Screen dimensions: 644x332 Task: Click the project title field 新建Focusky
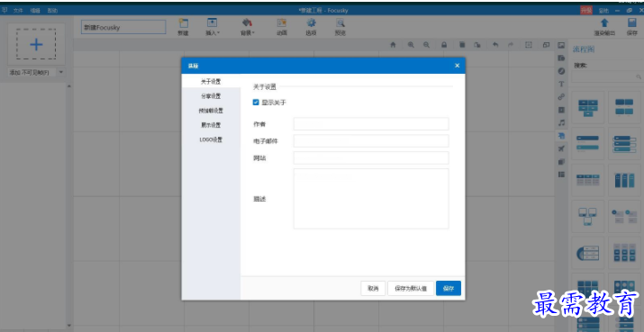[123, 28]
